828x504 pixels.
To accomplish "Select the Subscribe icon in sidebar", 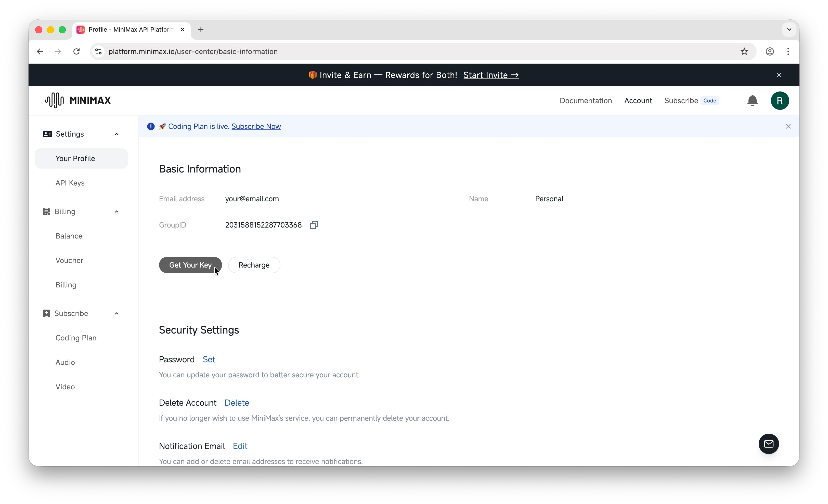I will (47, 313).
